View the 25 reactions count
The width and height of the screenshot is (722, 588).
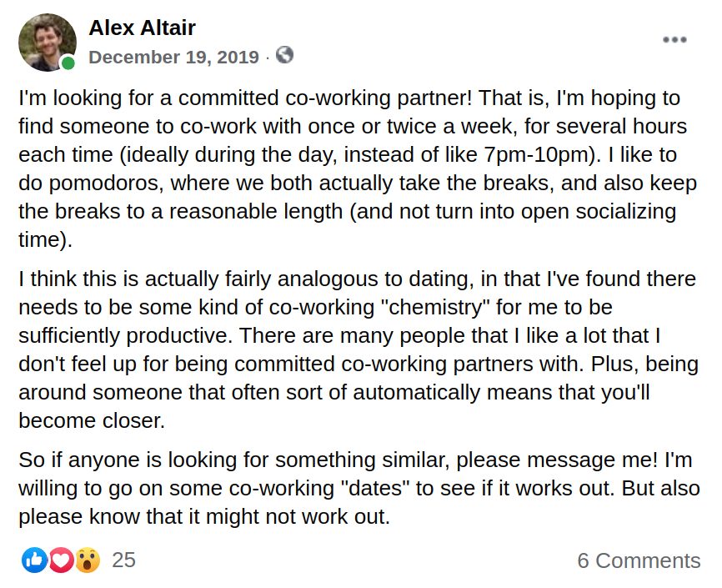tap(123, 560)
